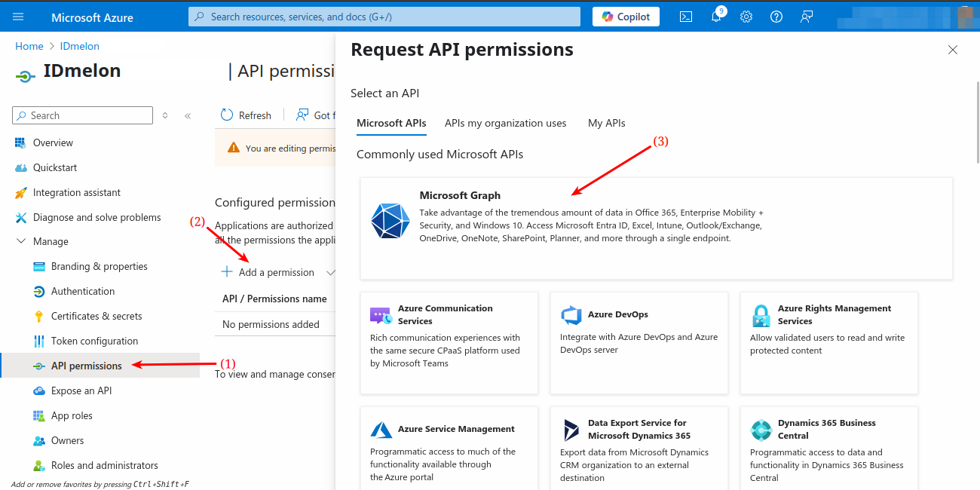Click the Data Export Service icon
The image size is (980, 490).
pyautogui.click(x=571, y=430)
